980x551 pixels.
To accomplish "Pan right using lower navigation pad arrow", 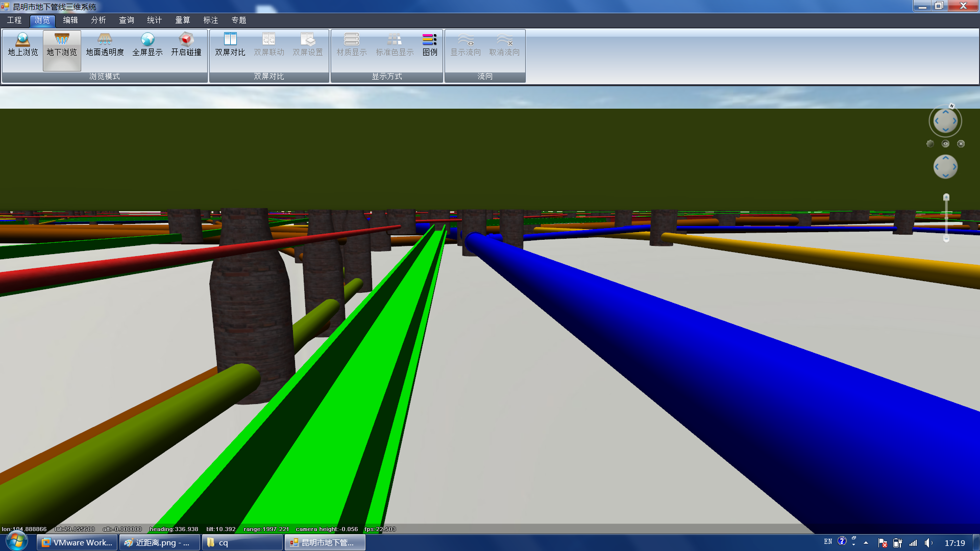I will [954, 167].
